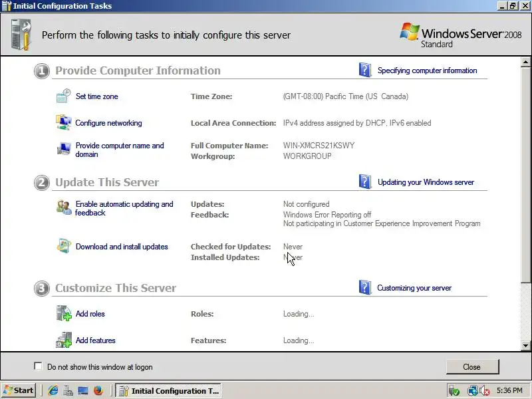Screen dimensions: 532x399
Task: Open Set time zone link
Action: point(96,96)
